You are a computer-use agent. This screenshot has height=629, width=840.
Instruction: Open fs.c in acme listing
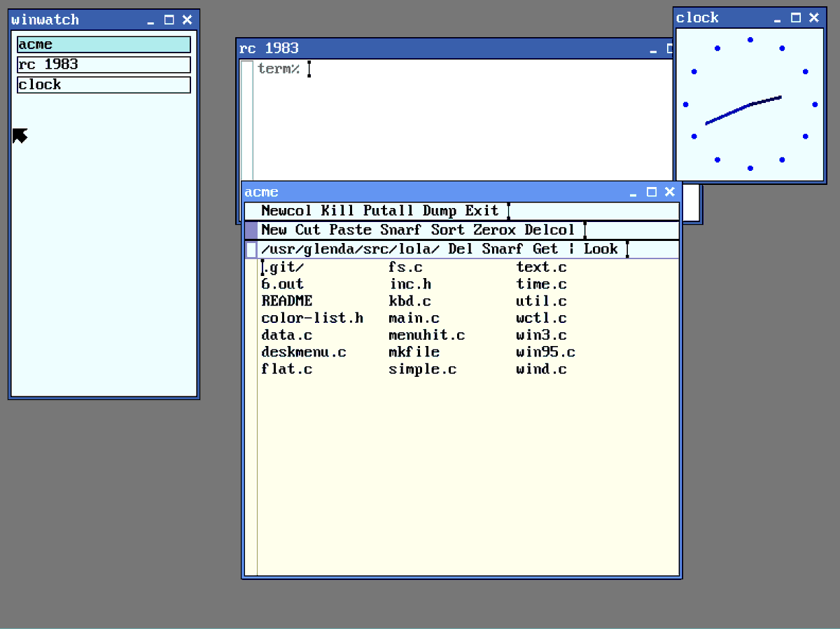[406, 267]
